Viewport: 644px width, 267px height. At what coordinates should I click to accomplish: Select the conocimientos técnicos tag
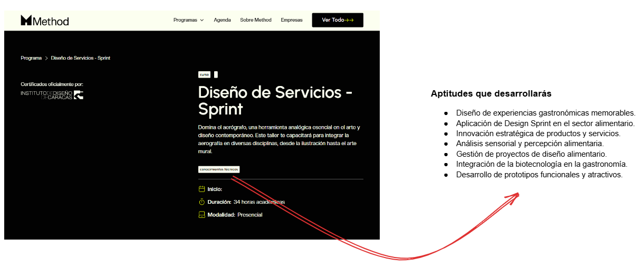[219, 169]
